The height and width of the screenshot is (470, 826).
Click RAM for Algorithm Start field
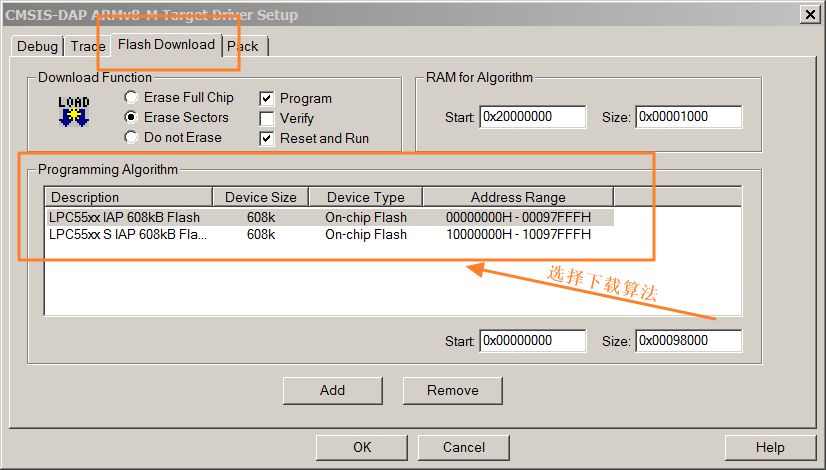coord(532,117)
